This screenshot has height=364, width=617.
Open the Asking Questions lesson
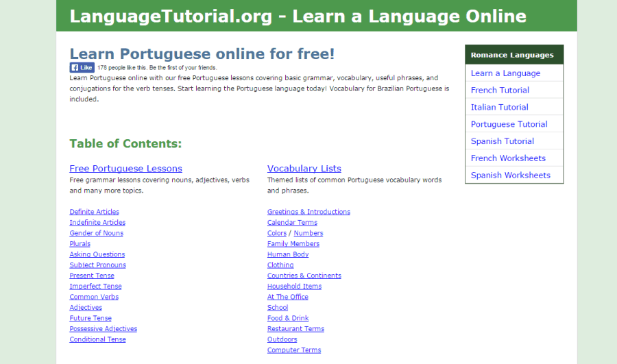[x=97, y=254]
